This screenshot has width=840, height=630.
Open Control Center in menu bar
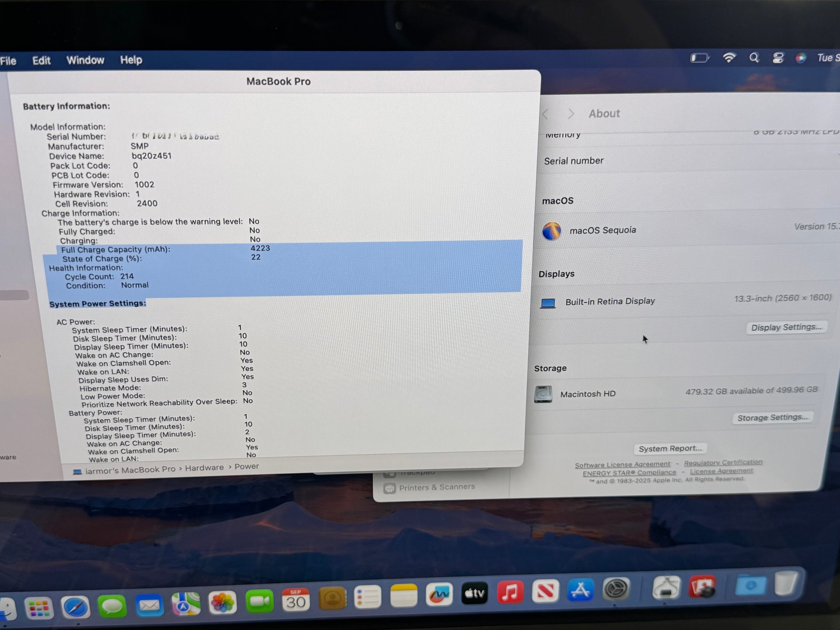[x=778, y=58]
